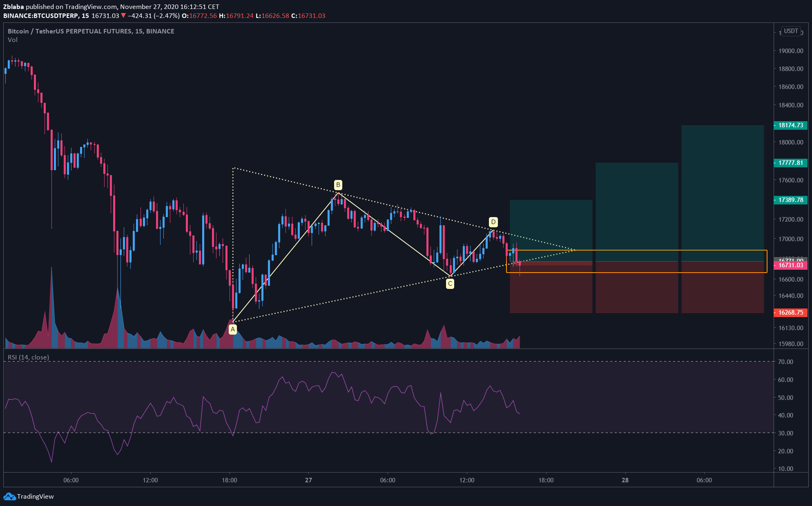
Task: Click the 16440.00 price axis label
Action: (791, 296)
